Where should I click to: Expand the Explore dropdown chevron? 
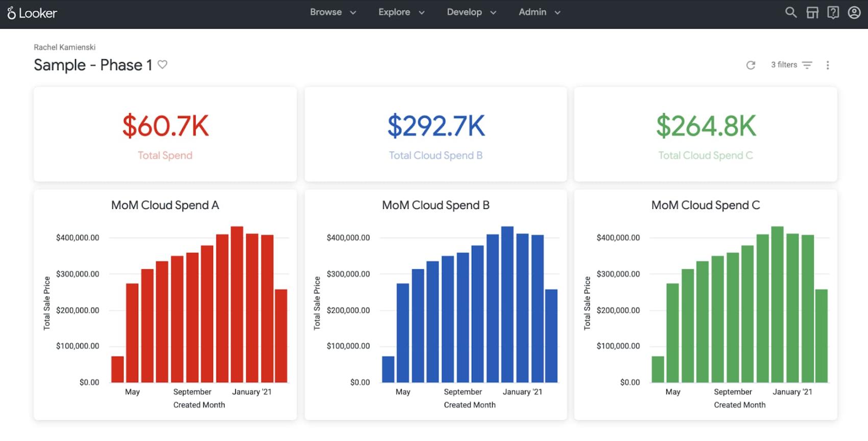click(x=422, y=13)
